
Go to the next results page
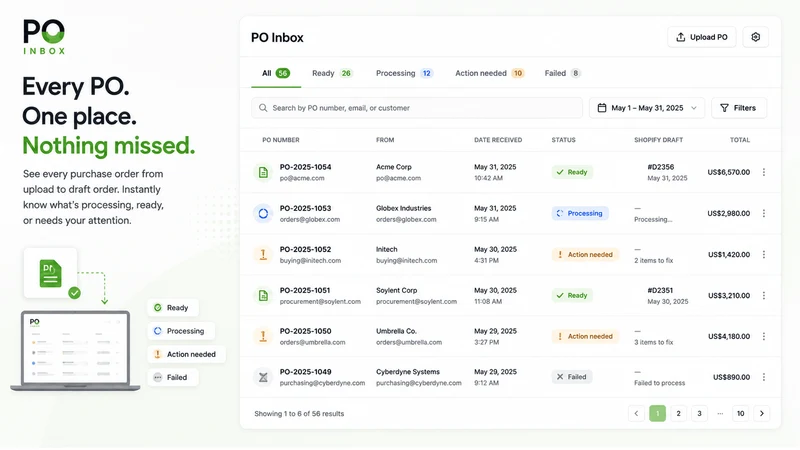[762, 414]
